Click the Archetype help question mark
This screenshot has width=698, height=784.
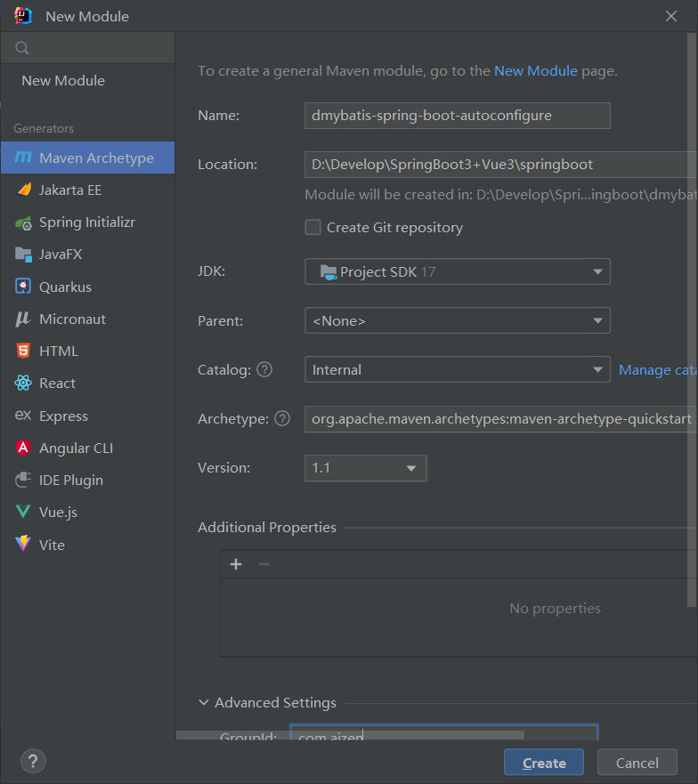[284, 418]
